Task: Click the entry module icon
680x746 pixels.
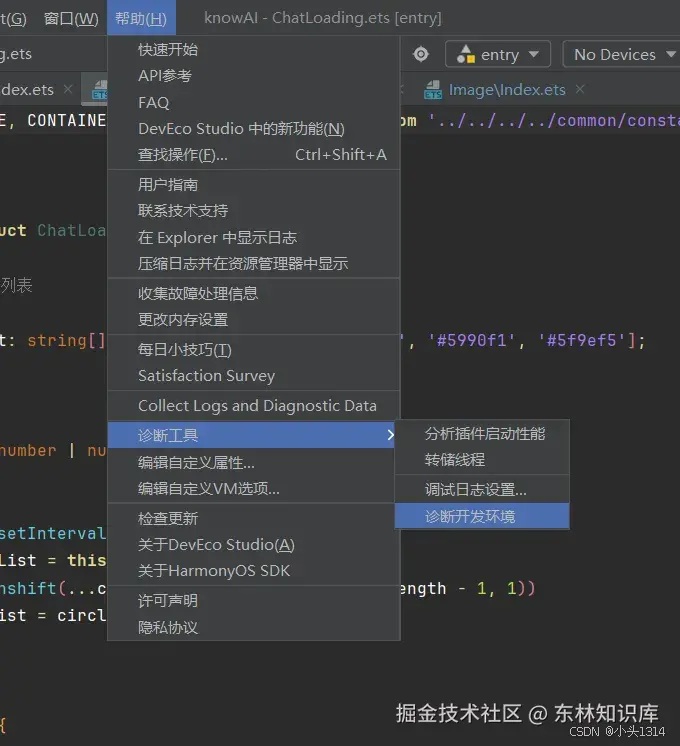Action: click(465, 54)
